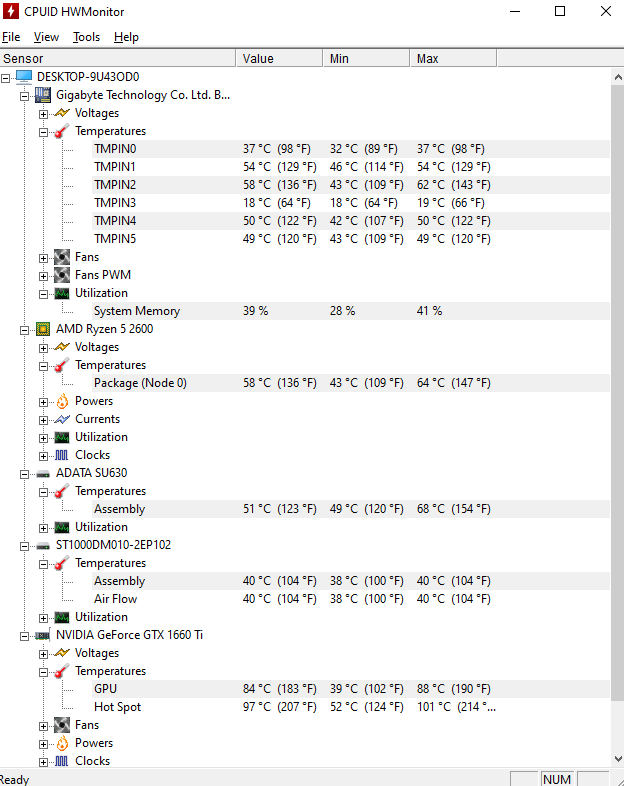Click the ST1000DM010 hard drive icon
This screenshot has width=624, height=786.
pyautogui.click(x=43, y=545)
